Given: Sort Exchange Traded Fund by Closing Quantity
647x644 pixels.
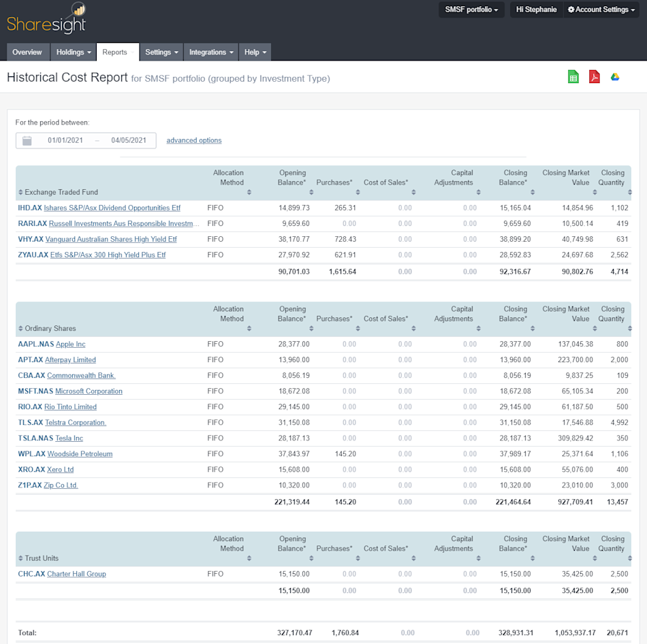Looking at the screenshot, I should [630, 192].
